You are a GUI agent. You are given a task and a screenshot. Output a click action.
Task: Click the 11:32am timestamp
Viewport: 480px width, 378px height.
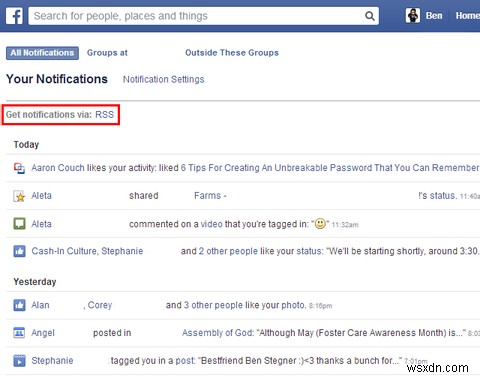345,225
